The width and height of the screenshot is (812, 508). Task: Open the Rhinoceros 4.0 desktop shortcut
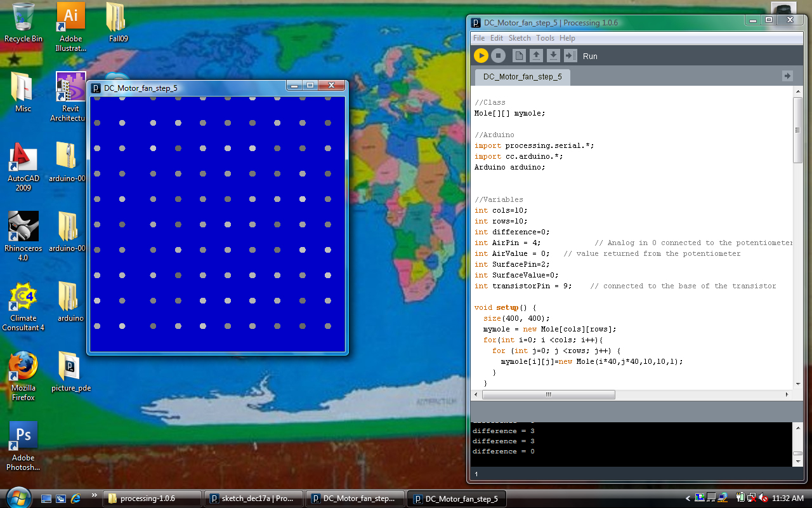(23, 236)
